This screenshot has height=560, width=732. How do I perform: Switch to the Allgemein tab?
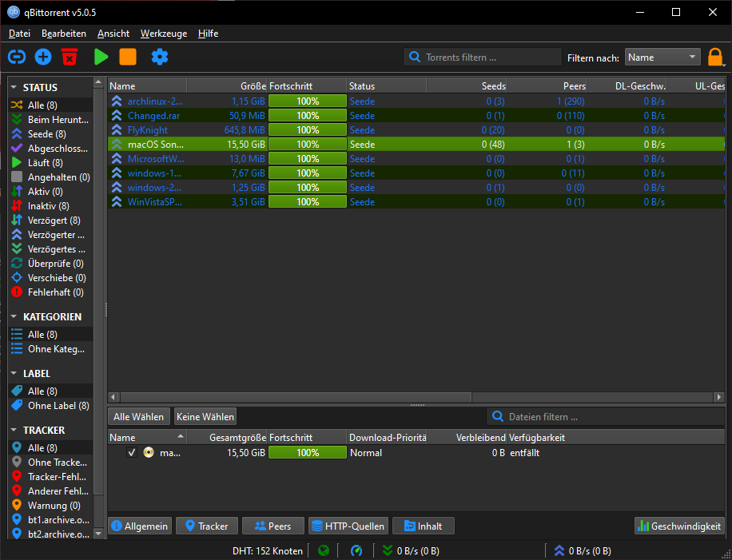(140, 526)
